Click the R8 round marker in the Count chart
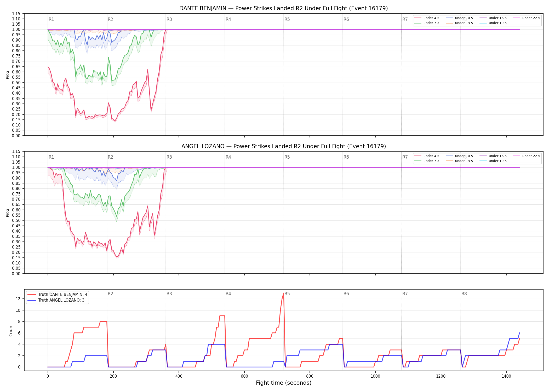 point(464,294)
